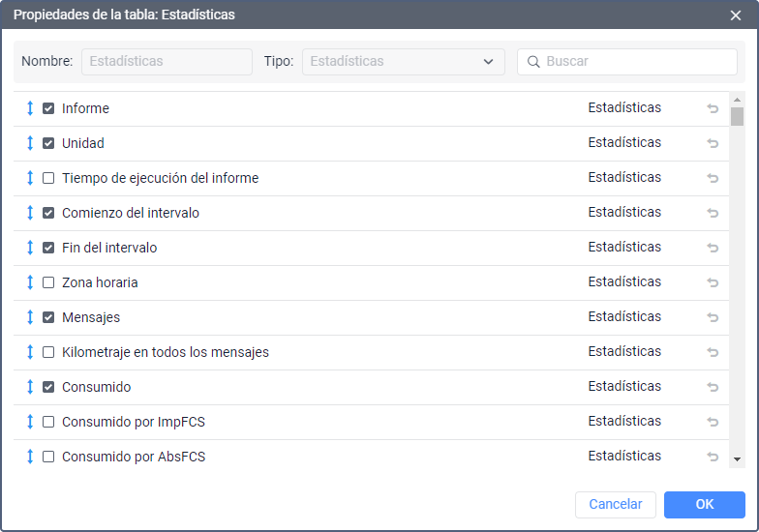Screen dimensions: 759x532
Task: Enable Tiempo de ejecución del informe checkbox
Action: 48,178
